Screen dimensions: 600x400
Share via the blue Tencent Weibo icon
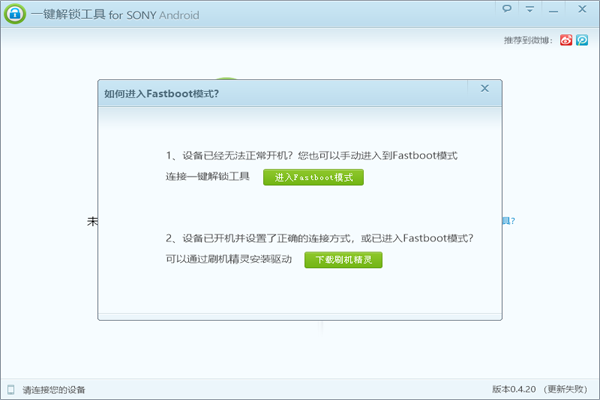pyautogui.click(x=581, y=40)
